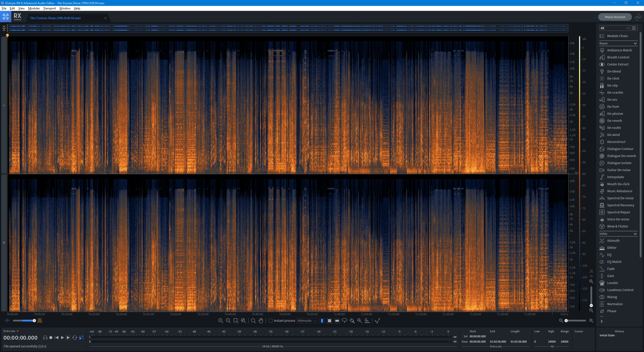Click the zoom out full icon
The height and width of the screenshot is (352, 644).
[243, 320]
